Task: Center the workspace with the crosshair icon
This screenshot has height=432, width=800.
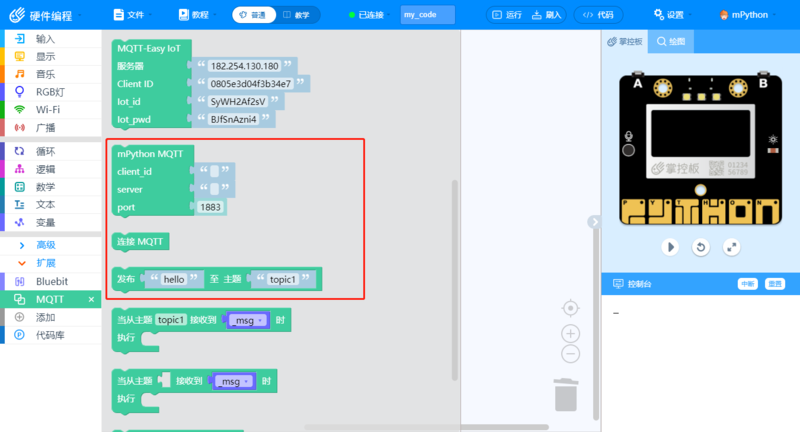Action: pyautogui.click(x=570, y=307)
